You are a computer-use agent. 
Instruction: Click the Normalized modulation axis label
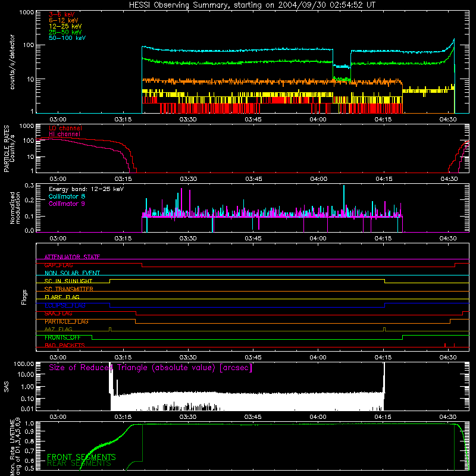coord(15,208)
